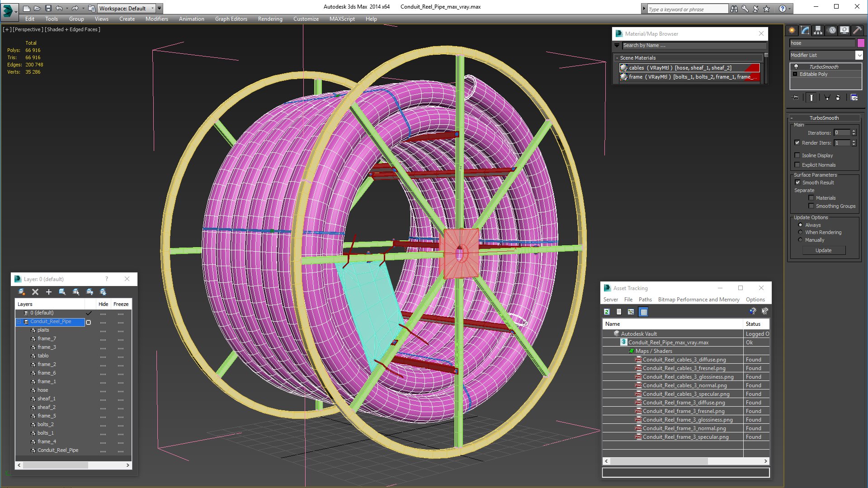868x488 pixels.
Task: Open the Motion command panel tab
Action: (x=831, y=30)
